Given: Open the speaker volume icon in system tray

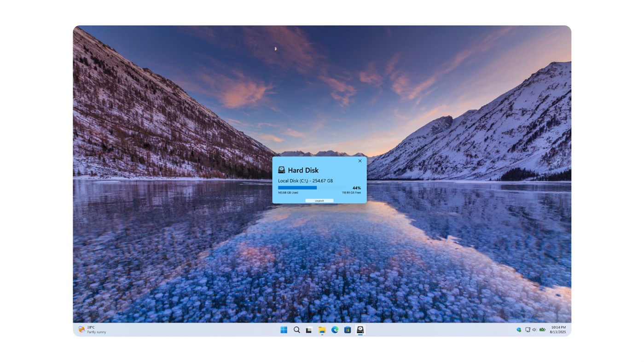Looking at the screenshot, I should point(534,329).
